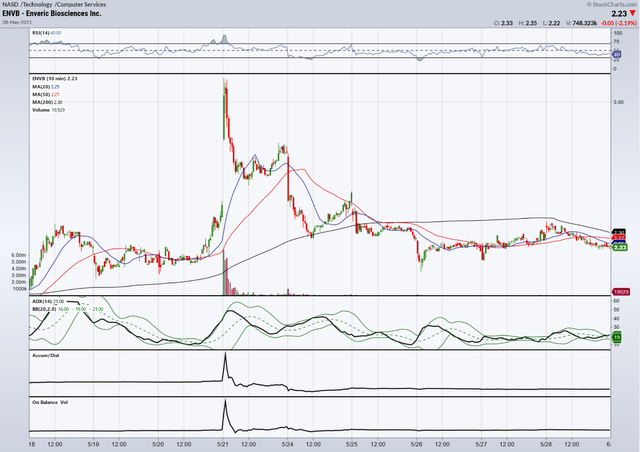Click the 5/24 date on time axis
Viewport: 640px width, 452px height.
click(287, 444)
